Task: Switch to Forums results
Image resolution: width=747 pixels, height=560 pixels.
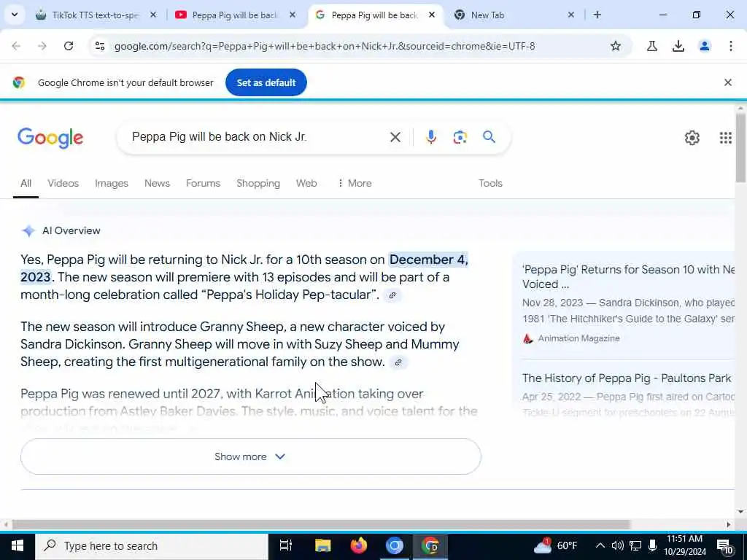Action: point(203,183)
